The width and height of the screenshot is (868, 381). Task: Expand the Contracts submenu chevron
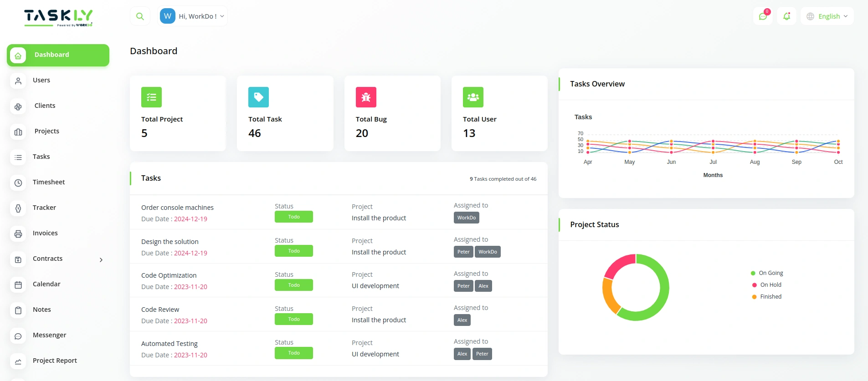point(101,260)
